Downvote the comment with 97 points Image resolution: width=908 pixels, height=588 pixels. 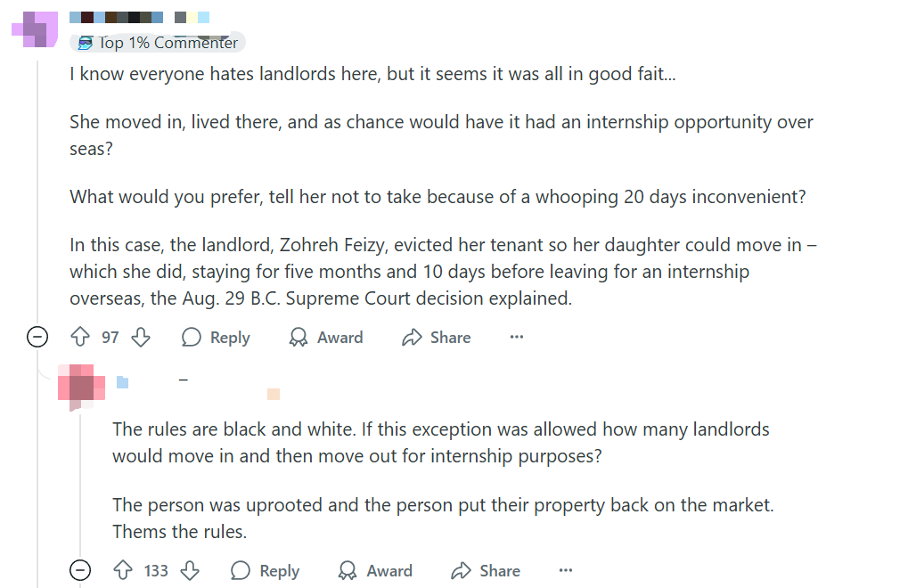141,338
